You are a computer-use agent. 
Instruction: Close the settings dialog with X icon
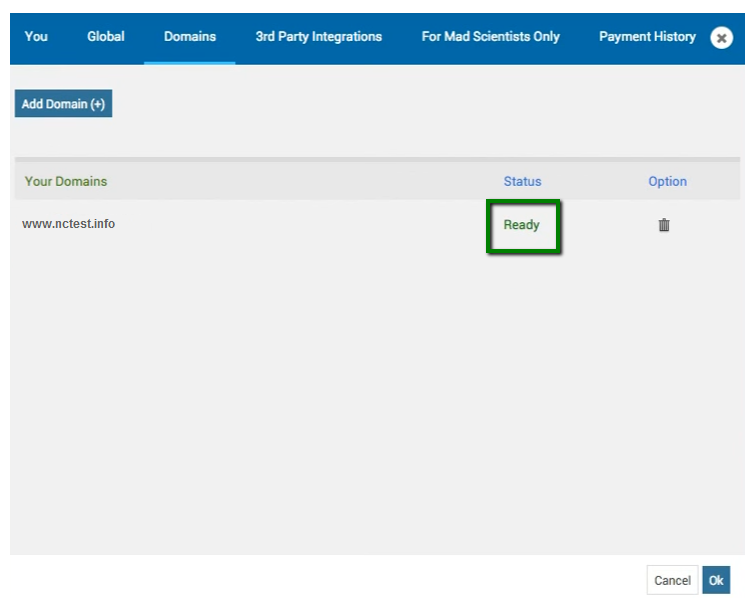point(721,37)
